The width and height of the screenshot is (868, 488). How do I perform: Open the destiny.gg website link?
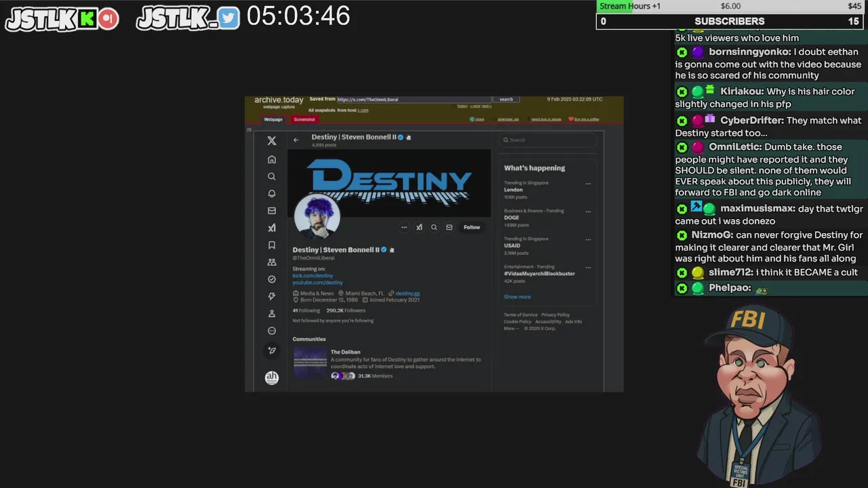tap(408, 293)
